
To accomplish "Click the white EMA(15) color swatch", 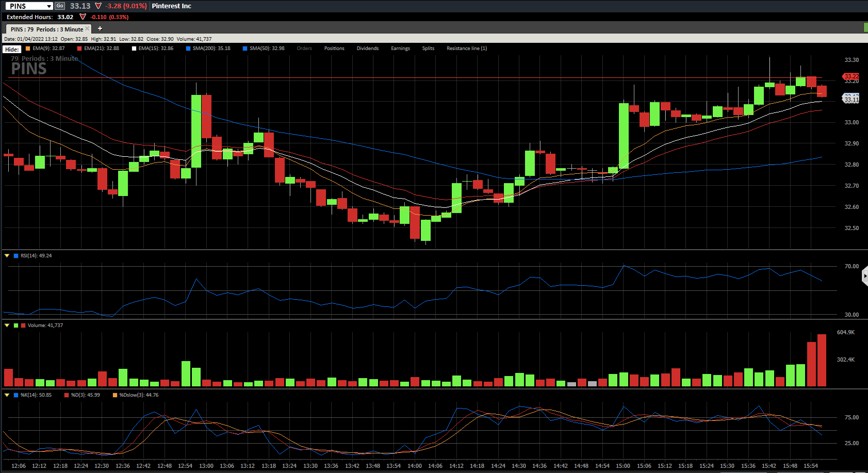I will click(134, 48).
